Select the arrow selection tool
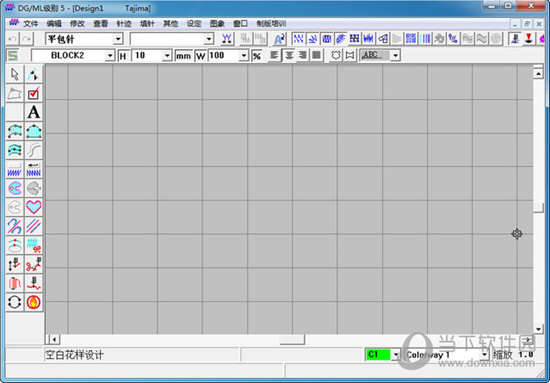 15,74
